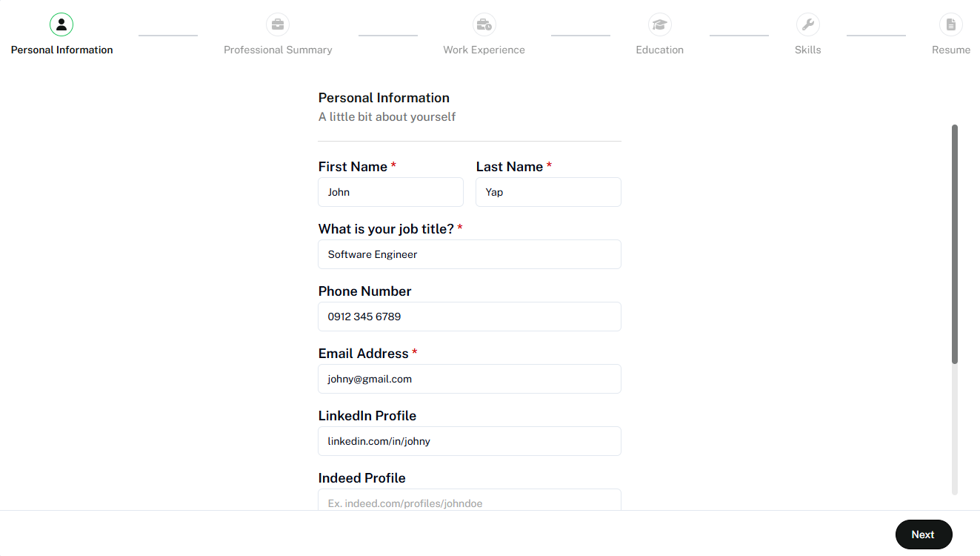Open the Work Experience step label
This screenshot has height=556, width=980.
point(484,50)
